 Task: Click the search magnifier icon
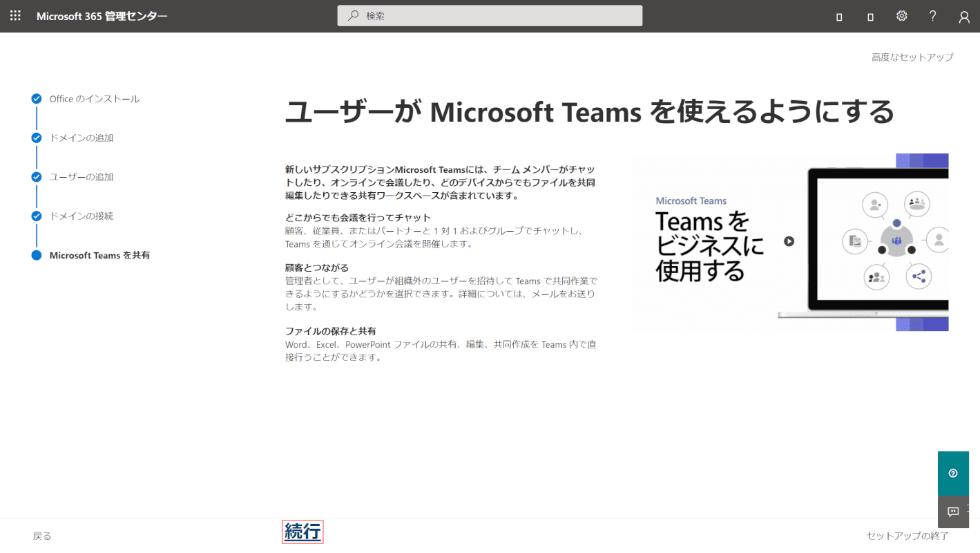[353, 16]
